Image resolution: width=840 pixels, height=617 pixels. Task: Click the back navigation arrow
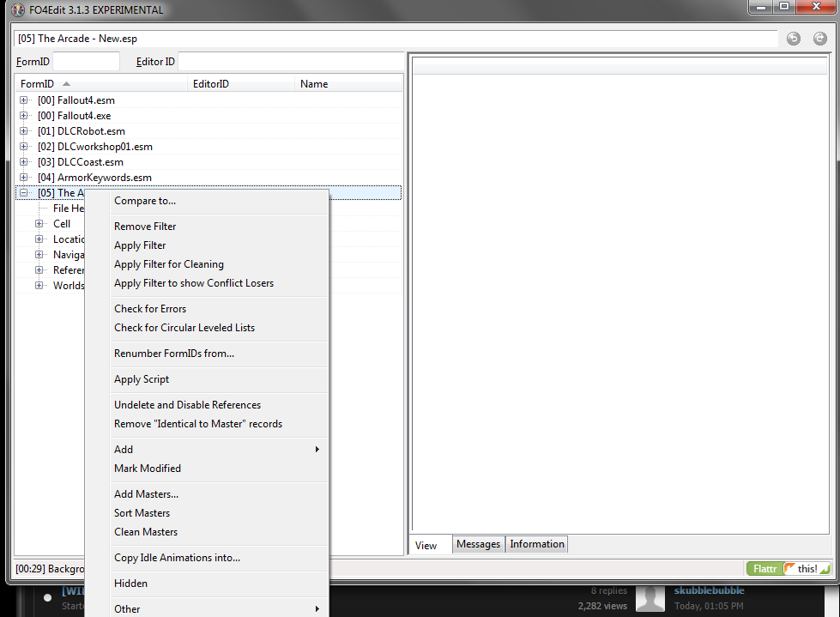pyautogui.click(x=793, y=38)
